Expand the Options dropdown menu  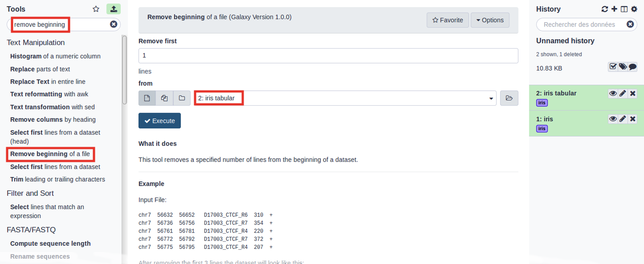pos(490,20)
